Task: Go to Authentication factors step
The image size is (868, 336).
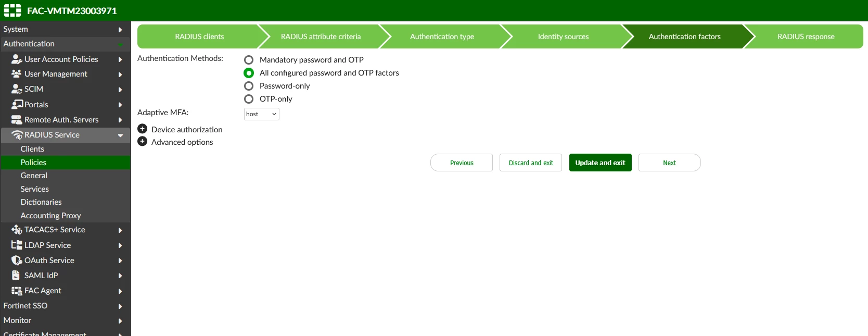Action: pos(684,36)
